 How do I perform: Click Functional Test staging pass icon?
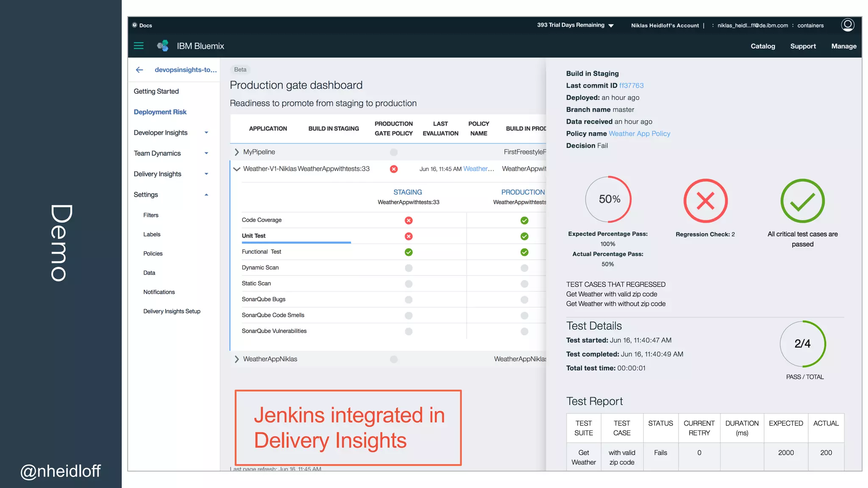(x=409, y=252)
